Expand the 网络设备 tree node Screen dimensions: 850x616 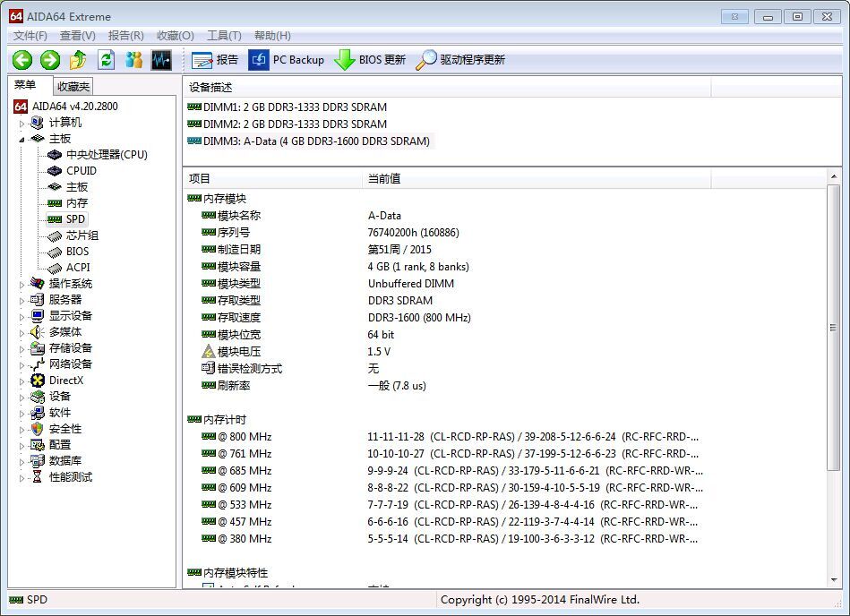pos(21,365)
